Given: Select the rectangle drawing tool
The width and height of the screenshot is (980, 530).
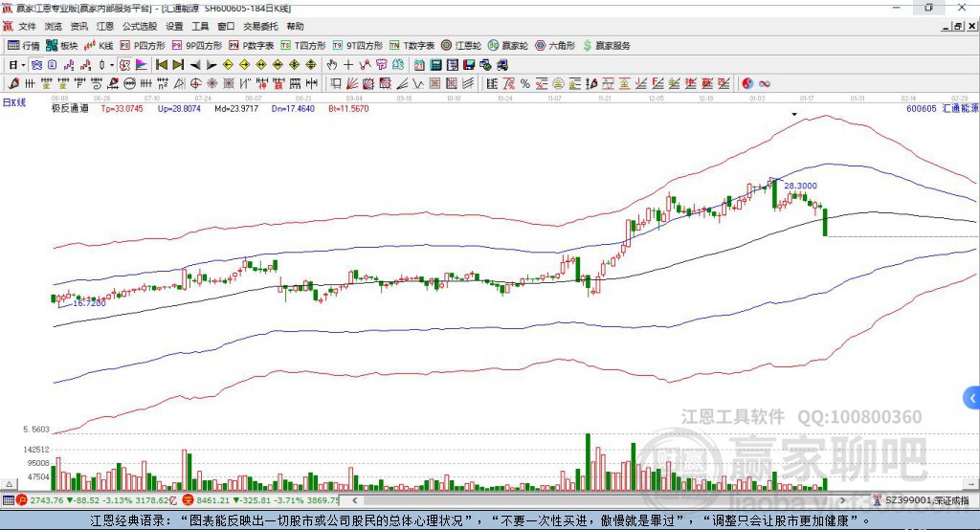Looking at the screenshot, I should (336, 84).
